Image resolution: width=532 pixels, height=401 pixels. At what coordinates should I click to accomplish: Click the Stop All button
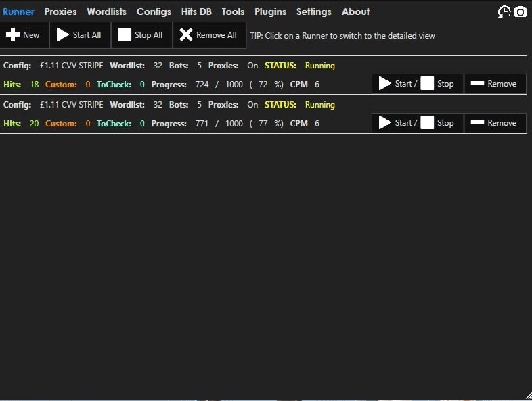141,35
